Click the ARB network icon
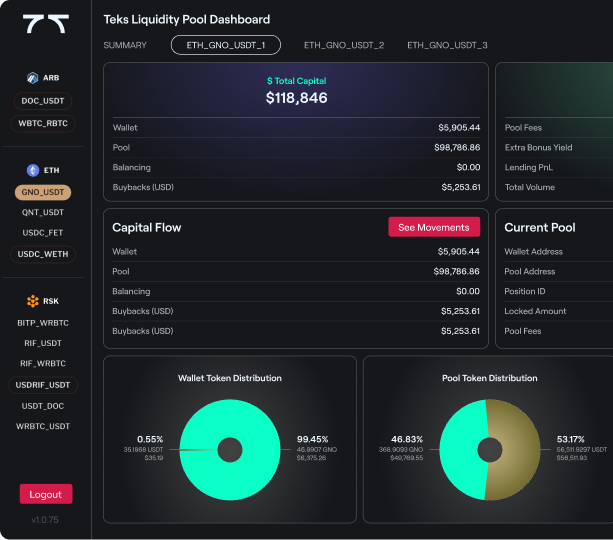The height and width of the screenshot is (540, 613). point(32,78)
